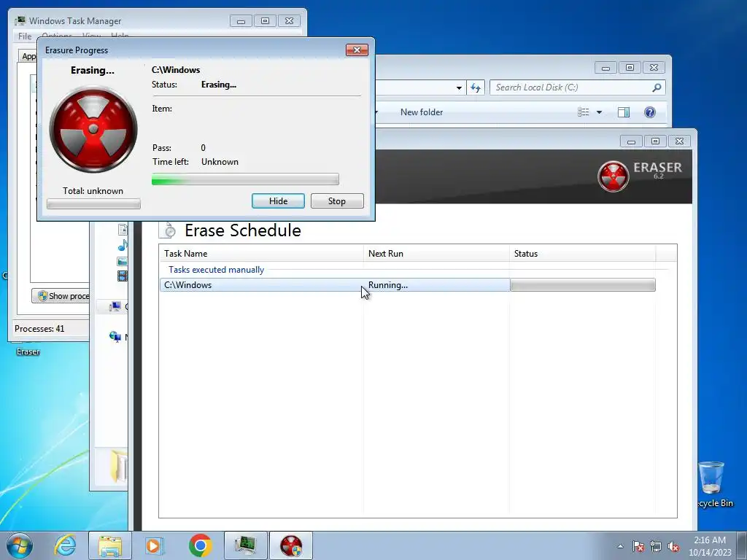Close the Erasure Progress dialog
This screenshot has height=560, width=747.
[x=357, y=50]
